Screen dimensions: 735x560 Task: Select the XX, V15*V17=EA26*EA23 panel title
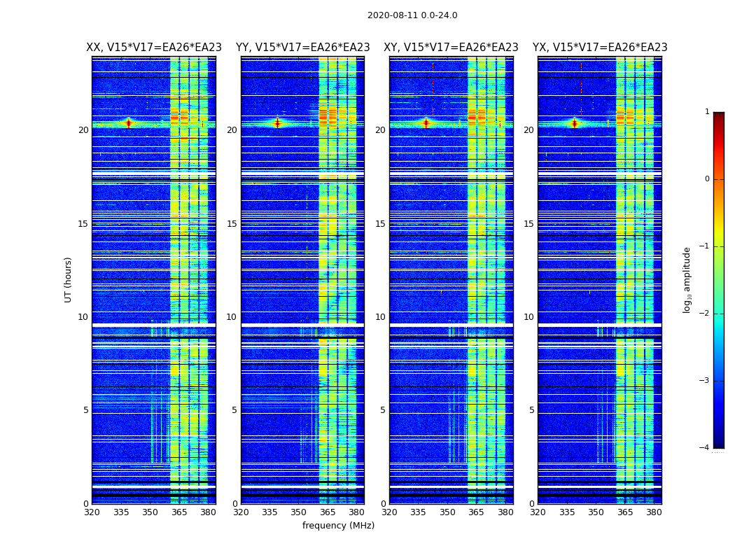pyautogui.click(x=154, y=48)
